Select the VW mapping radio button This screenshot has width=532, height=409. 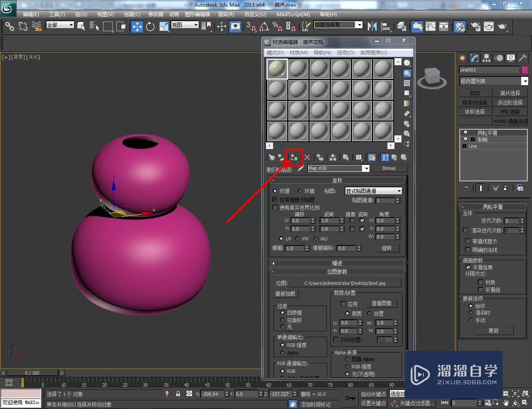(297, 239)
